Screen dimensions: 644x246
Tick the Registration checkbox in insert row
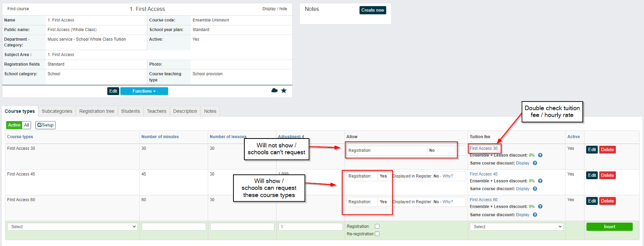pos(377,226)
